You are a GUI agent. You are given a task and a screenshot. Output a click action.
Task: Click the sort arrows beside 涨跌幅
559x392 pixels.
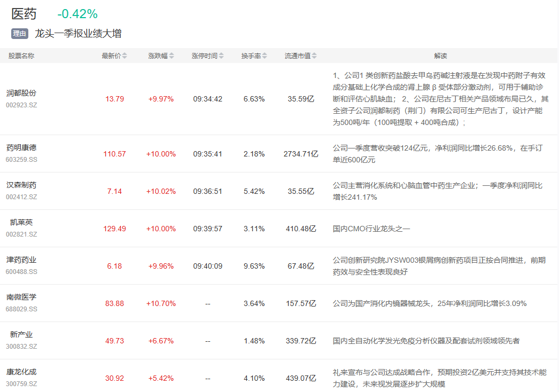[171, 56]
